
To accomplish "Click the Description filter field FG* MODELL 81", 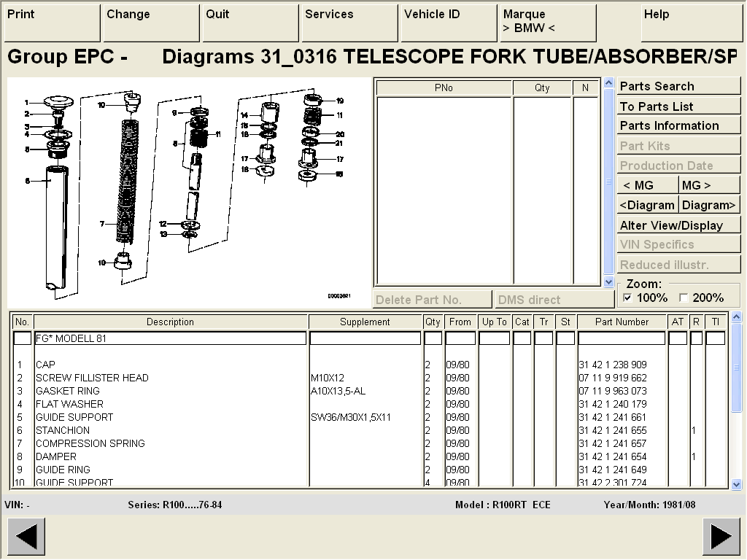I will click(x=170, y=338).
